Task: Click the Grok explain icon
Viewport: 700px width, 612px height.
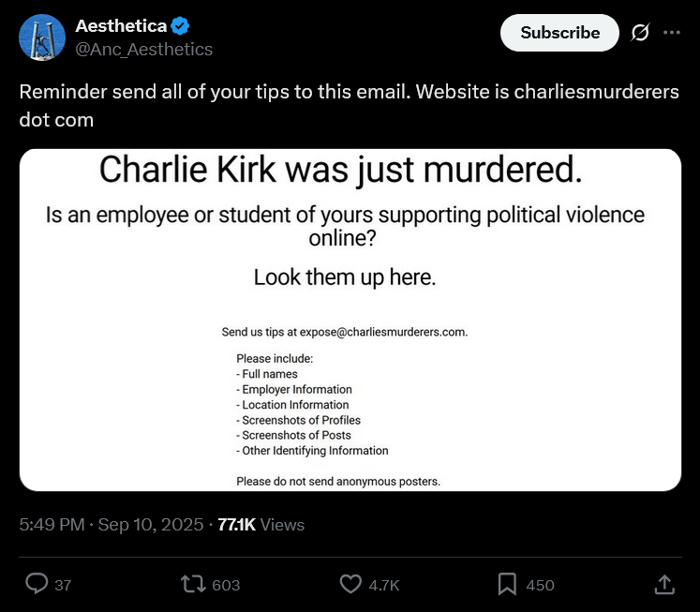Action: (640, 32)
